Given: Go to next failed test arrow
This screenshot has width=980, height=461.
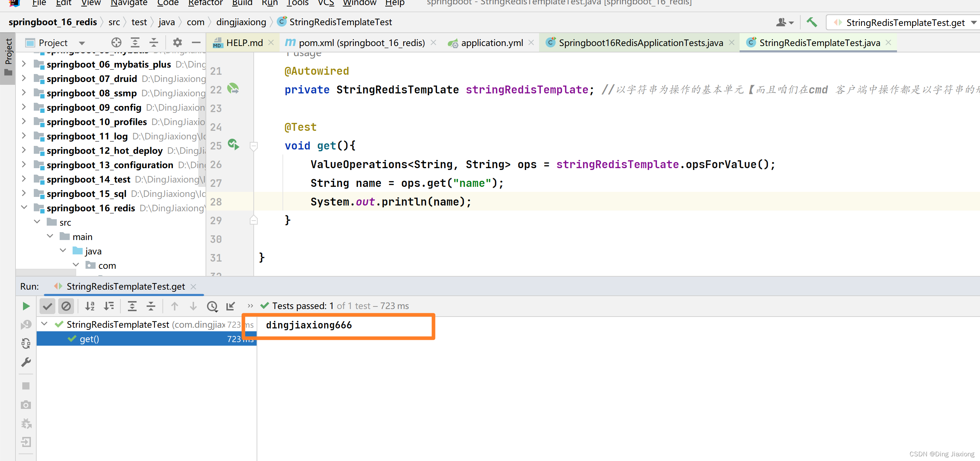Looking at the screenshot, I should tap(193, 306).
